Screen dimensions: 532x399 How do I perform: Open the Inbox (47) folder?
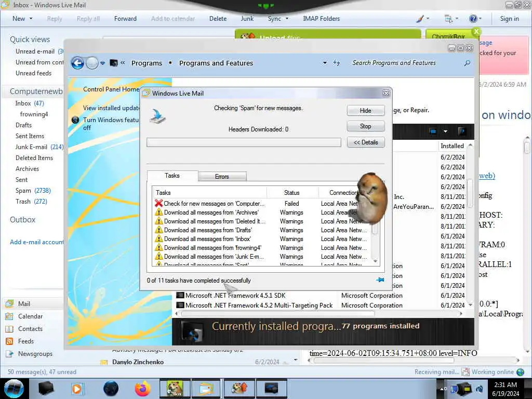click(30, 103)
